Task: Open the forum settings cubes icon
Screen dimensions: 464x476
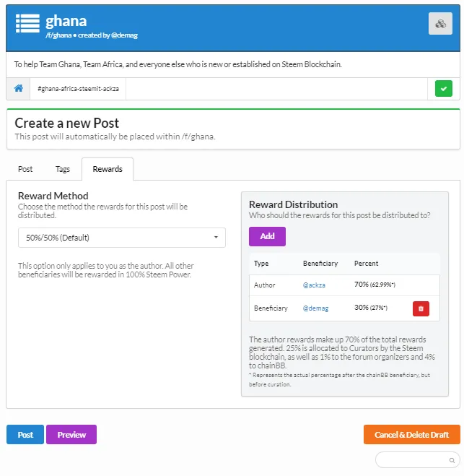Action: (x=440, y=23)
